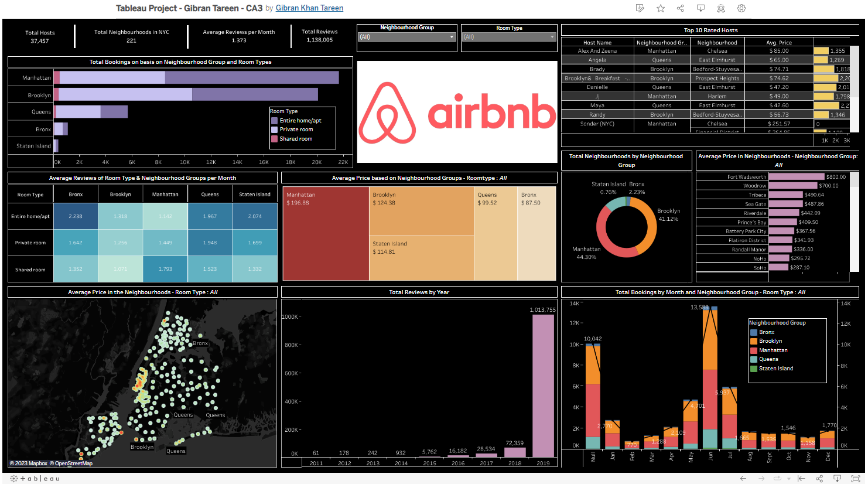This screenshot has width=868, height=484.
Task: Expand the Redo dropdown arrow in bottom toolbar
Action: 789,478
